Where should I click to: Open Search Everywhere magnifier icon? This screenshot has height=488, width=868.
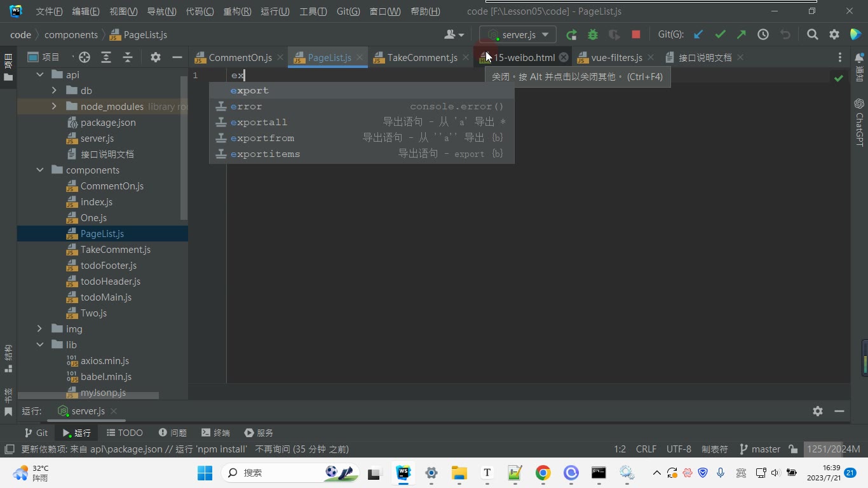(x=812, y=35)
